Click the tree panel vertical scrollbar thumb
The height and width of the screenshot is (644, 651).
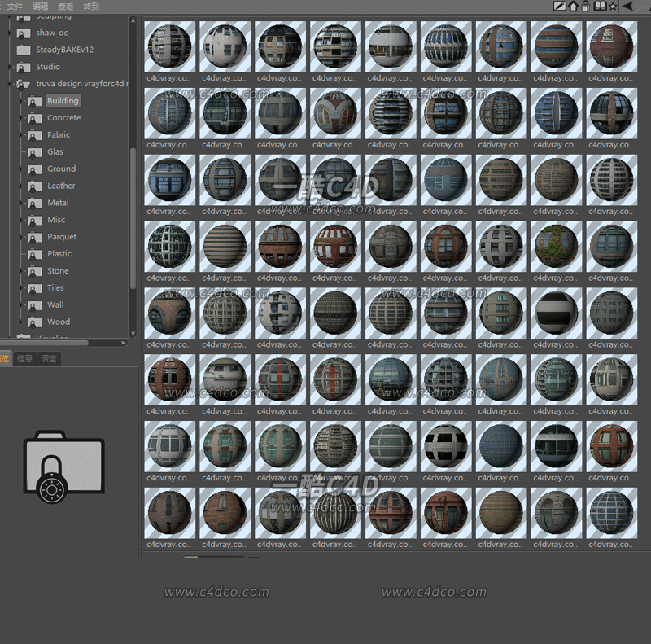[x=133, y=218]
